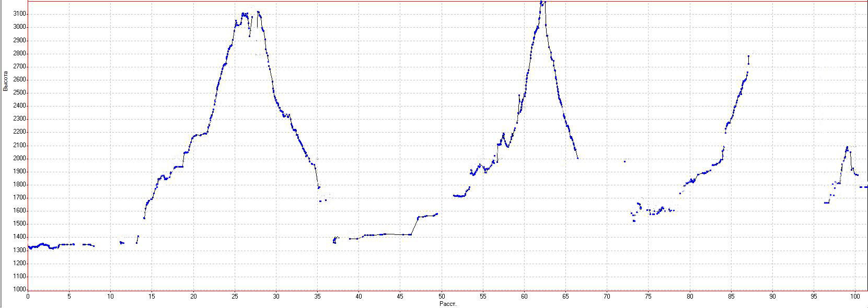This screenshot has height=308, width=868.
Task: Click the 5 distance axis label
Action: pos(69,297)
